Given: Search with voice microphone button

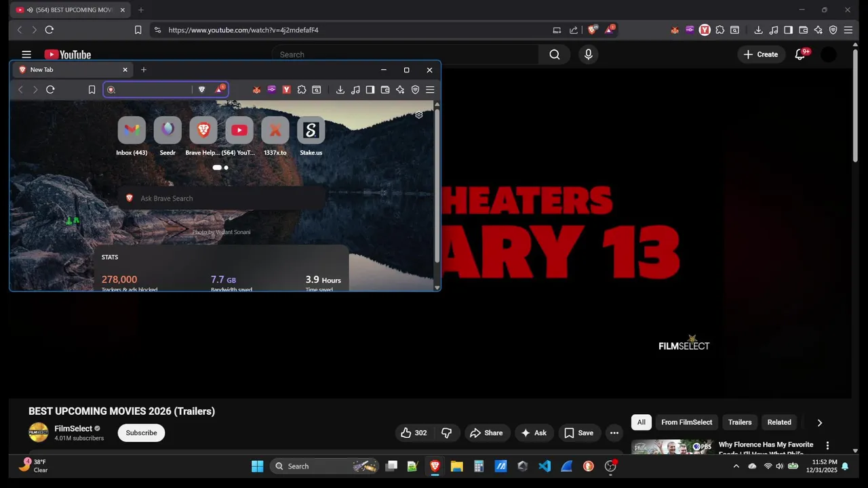Looking at the screenshot, I should 589,55.
